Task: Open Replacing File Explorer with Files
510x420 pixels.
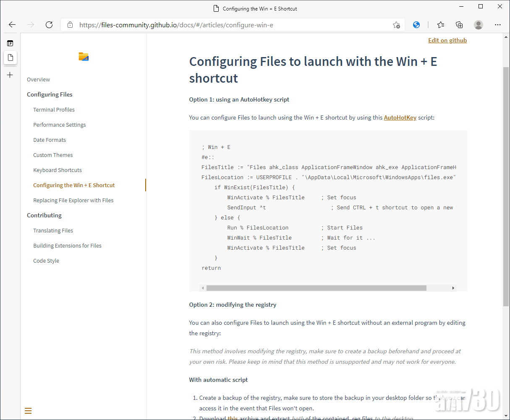Action: pyautogui.click(x=73, y=201)
